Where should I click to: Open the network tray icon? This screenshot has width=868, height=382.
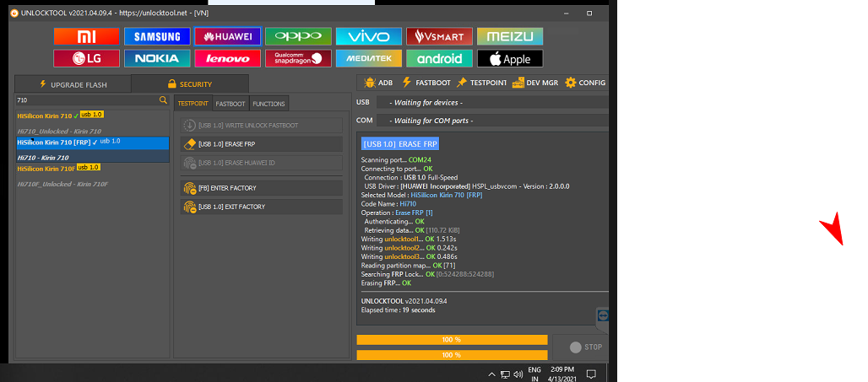click(506, 374)
